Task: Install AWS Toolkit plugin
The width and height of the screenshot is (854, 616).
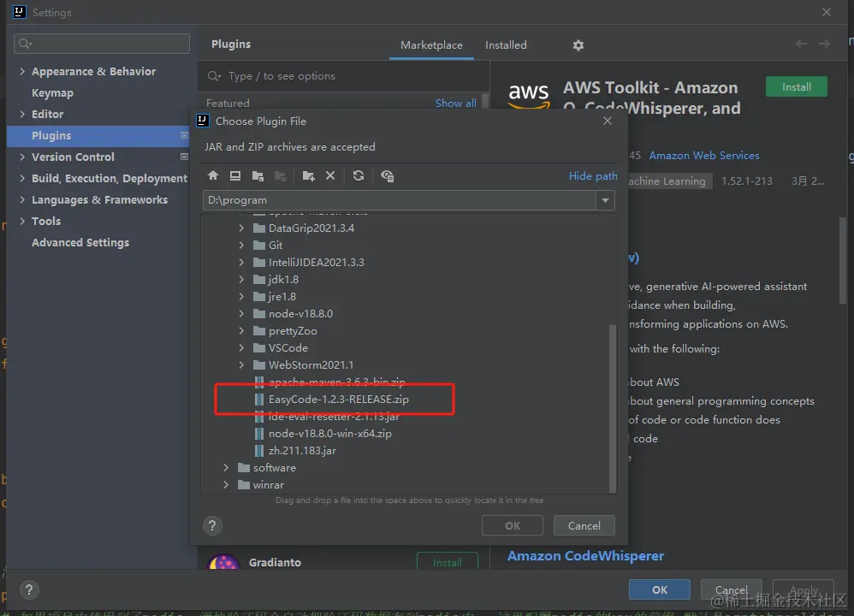Action: click(x=797, y=87)
